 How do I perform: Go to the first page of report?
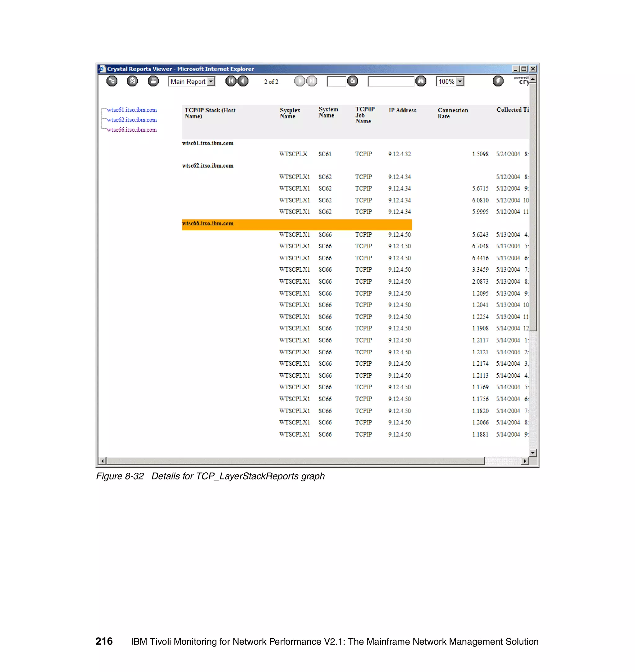231,81
